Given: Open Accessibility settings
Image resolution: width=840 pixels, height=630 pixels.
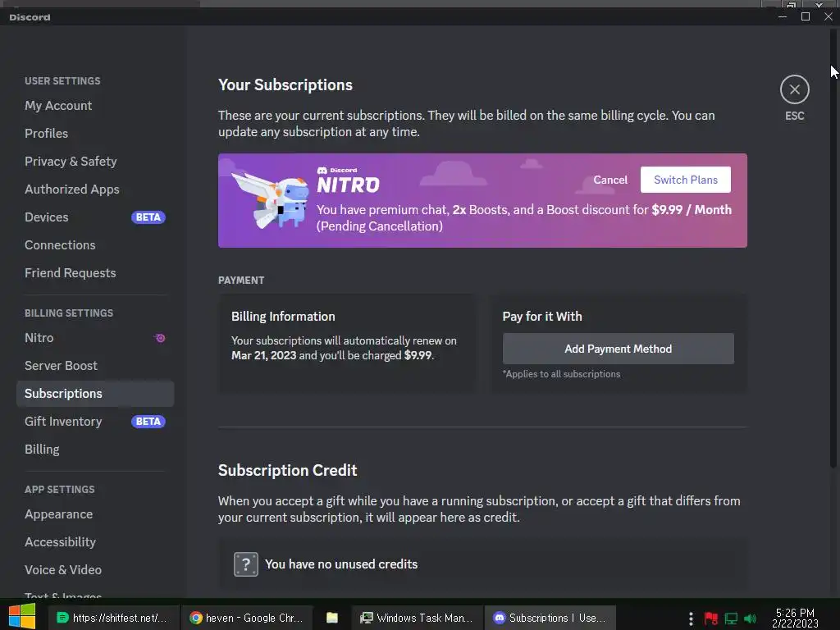Looking at the screenshot, I should pos(61,541).
